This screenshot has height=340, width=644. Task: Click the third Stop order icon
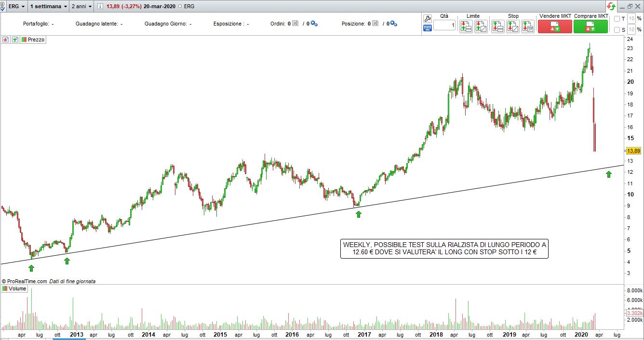click(528, 26)
